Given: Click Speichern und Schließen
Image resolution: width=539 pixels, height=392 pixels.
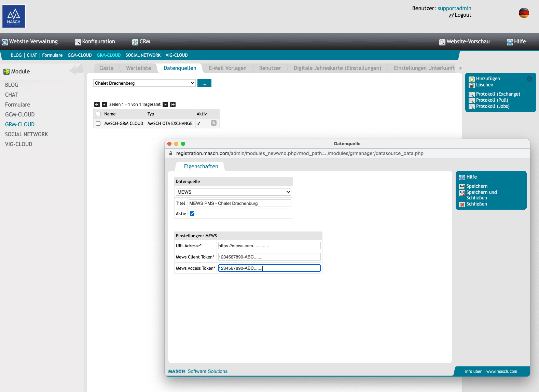Looking at the screenshot, I should click(481, 195).
